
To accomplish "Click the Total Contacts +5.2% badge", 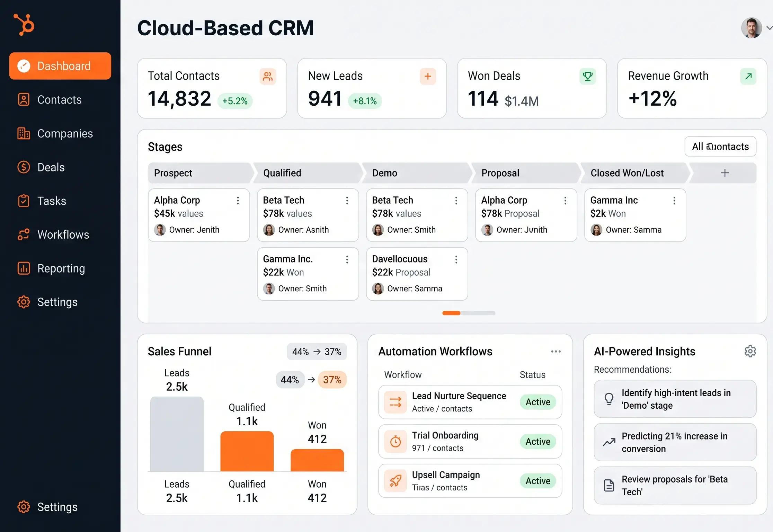I will 235,101.
